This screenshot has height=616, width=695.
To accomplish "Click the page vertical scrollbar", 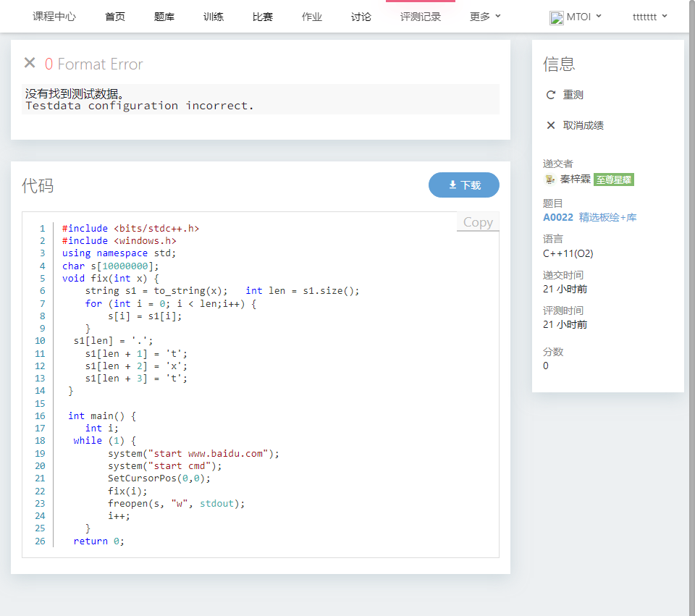I will coord(692,308).
